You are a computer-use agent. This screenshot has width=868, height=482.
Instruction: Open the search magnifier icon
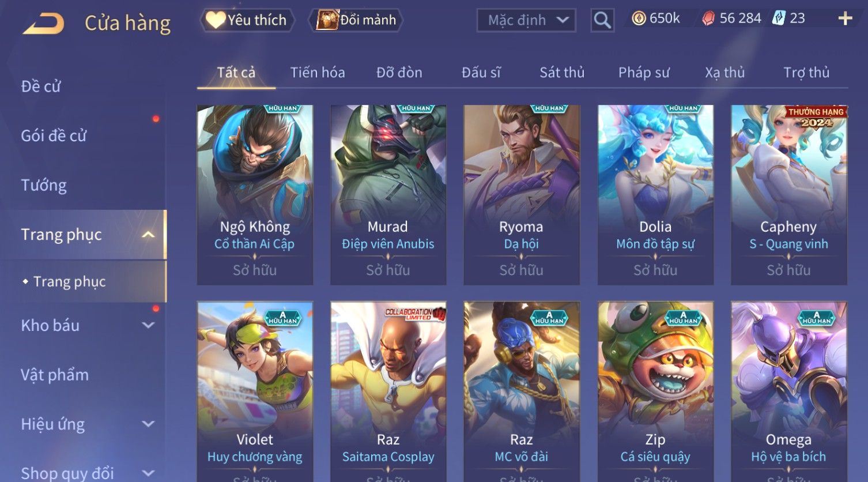point(602,20)
